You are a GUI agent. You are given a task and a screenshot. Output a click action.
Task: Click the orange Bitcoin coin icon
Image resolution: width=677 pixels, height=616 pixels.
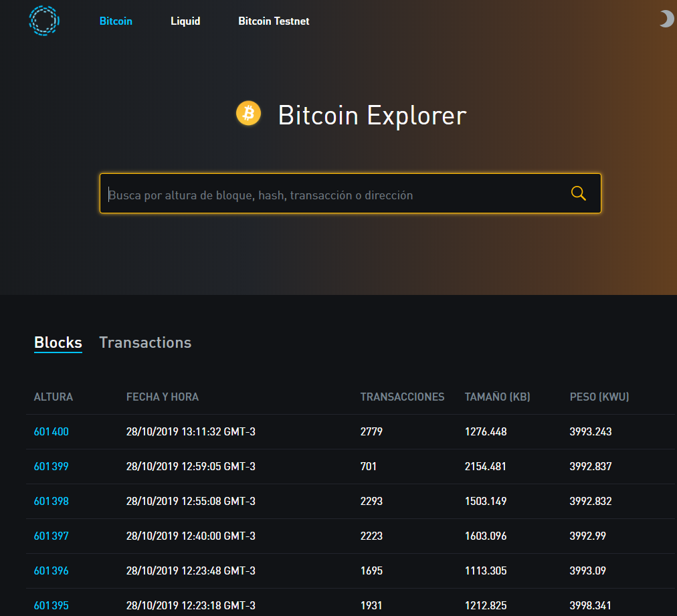[248, 114]
